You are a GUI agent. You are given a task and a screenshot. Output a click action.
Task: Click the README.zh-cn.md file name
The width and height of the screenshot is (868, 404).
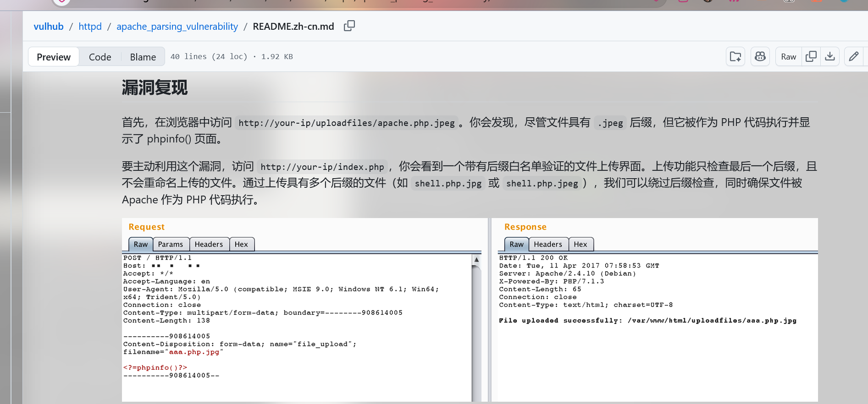click(293, 27)
